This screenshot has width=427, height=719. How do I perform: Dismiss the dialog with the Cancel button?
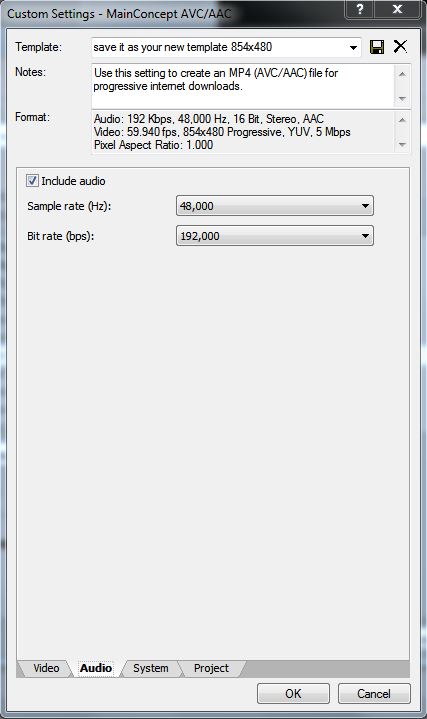click(x=374, y=693)
